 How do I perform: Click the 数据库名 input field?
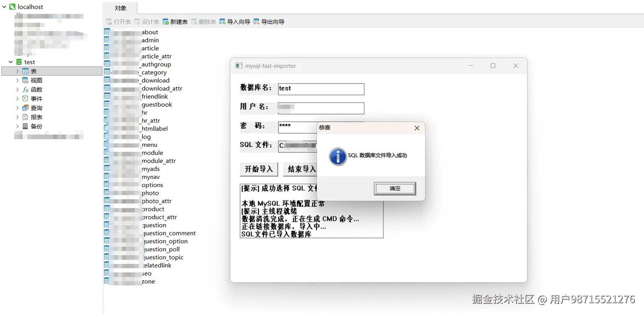(321, 89)
